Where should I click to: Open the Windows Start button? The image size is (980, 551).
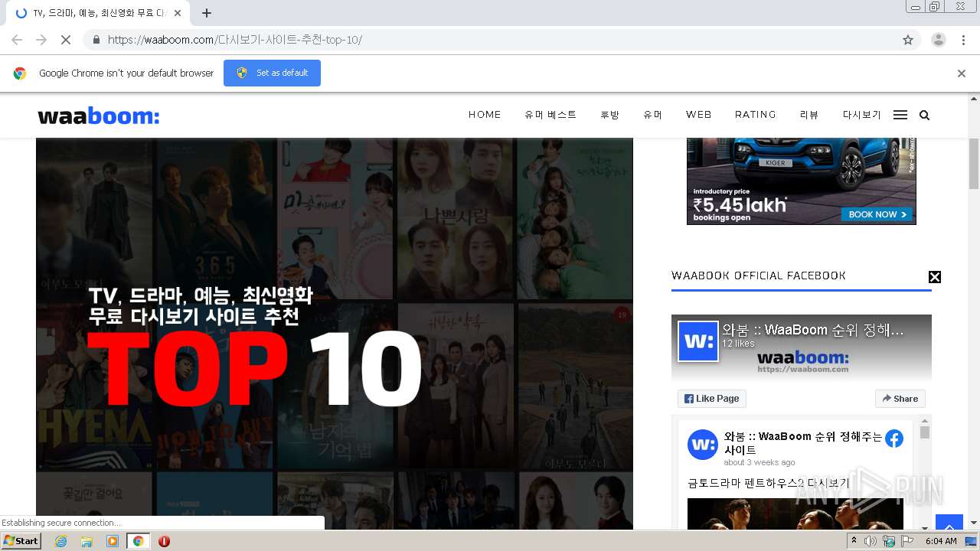coord(21,540)
